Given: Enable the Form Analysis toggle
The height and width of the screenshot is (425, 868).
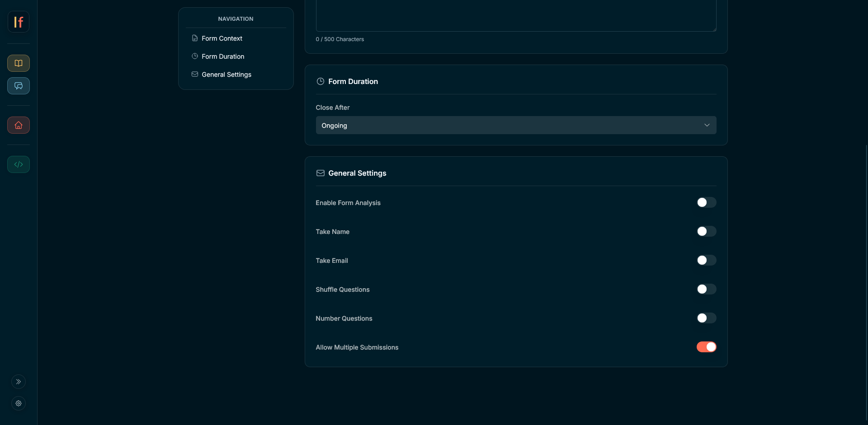Looking at the screenshot, I should (706, 202).
